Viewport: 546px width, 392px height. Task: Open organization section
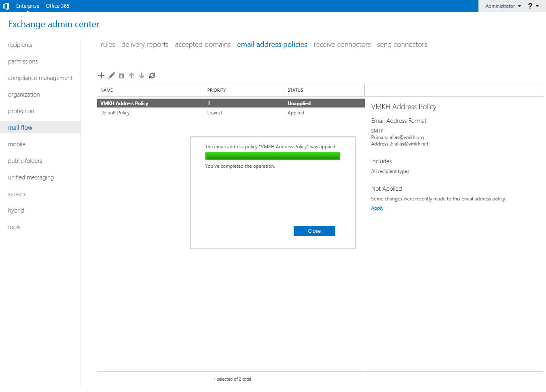click(24, 95)
